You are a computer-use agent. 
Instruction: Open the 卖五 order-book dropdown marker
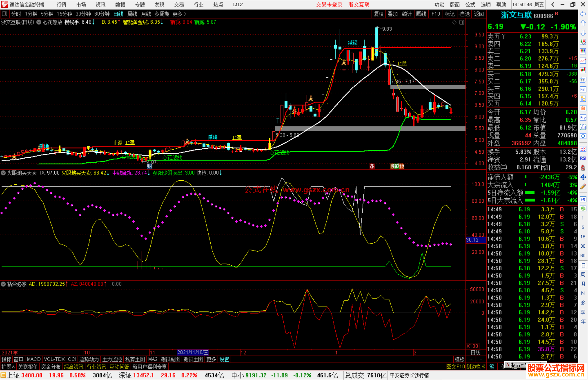tap(504, 37)
